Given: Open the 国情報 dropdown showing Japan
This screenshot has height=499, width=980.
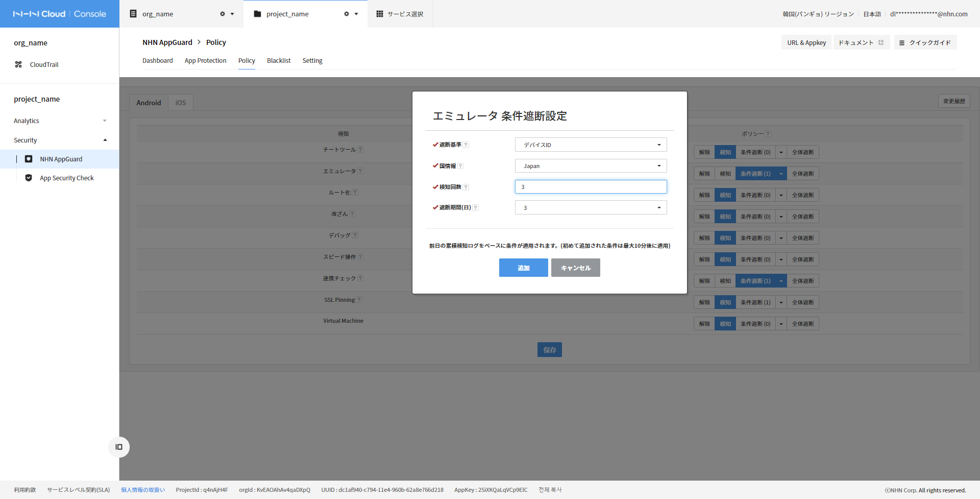Looking at the screenshot, I should coord(591,166).
